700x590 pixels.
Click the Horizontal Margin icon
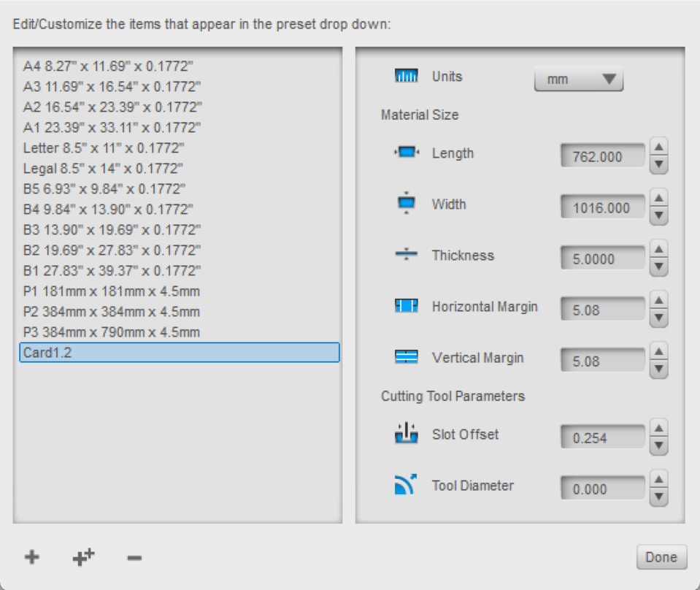tap(405, 307)
